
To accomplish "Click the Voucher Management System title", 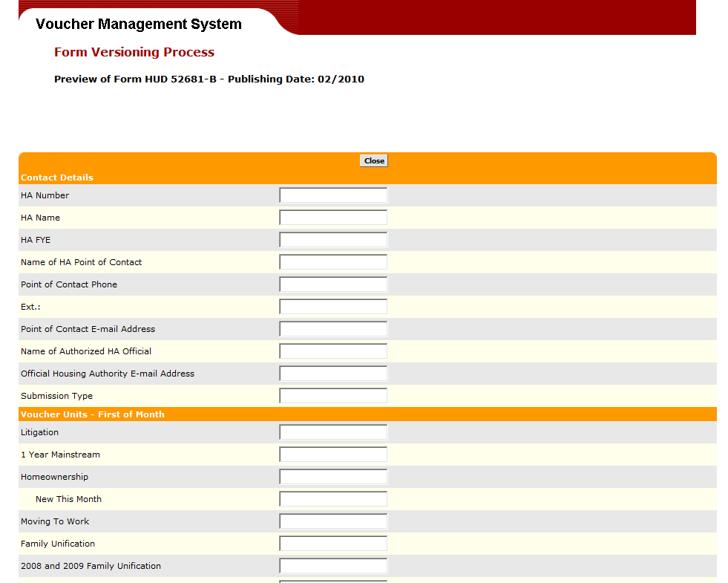I will click(138, 24).
